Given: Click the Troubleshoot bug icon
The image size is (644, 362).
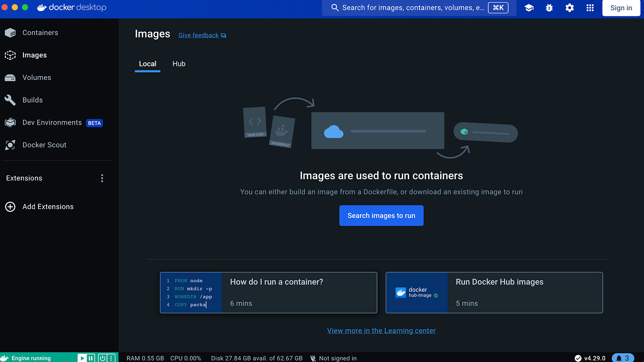Looking at the screenshot, I should coord(549,8).
